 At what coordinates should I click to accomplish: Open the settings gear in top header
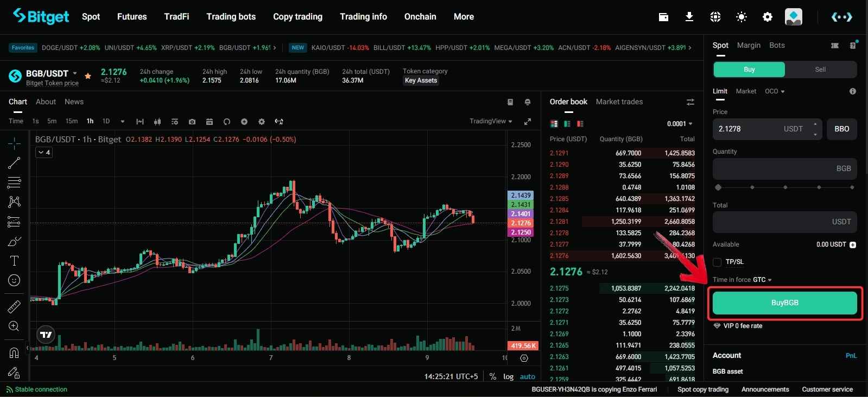point(768,17)
